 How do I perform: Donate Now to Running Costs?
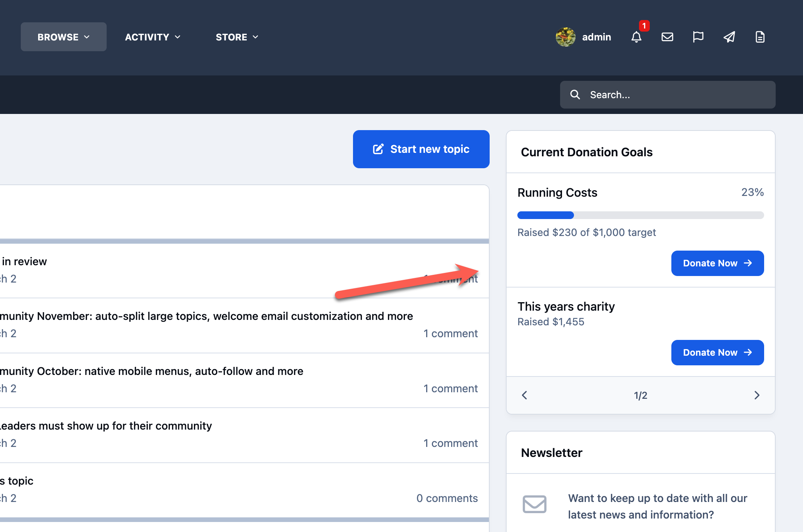(718, 263)
